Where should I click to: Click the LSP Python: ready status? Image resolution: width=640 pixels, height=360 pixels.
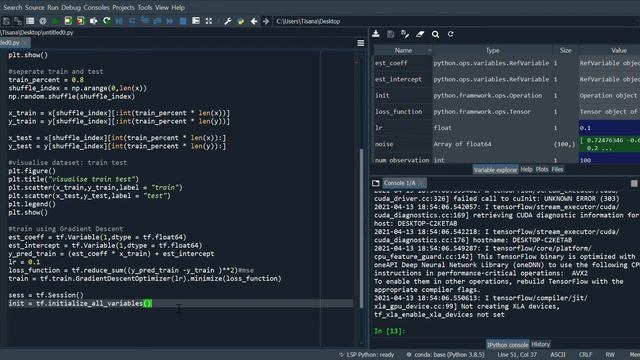(367, 355)
